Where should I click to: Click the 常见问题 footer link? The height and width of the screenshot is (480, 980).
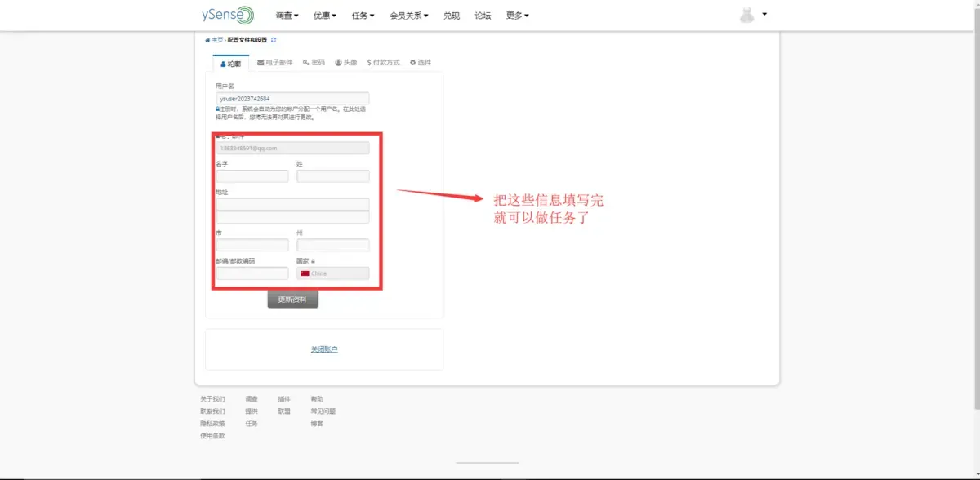point(323,411)
